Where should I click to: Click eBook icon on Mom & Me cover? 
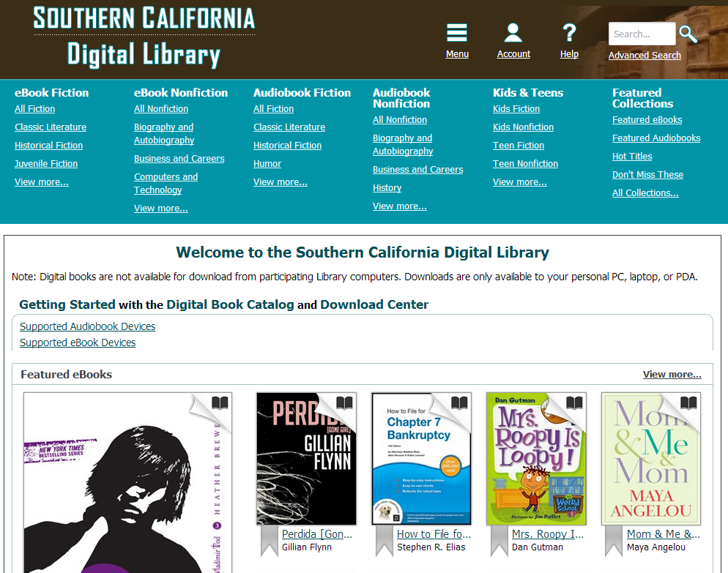pos(688,402)
